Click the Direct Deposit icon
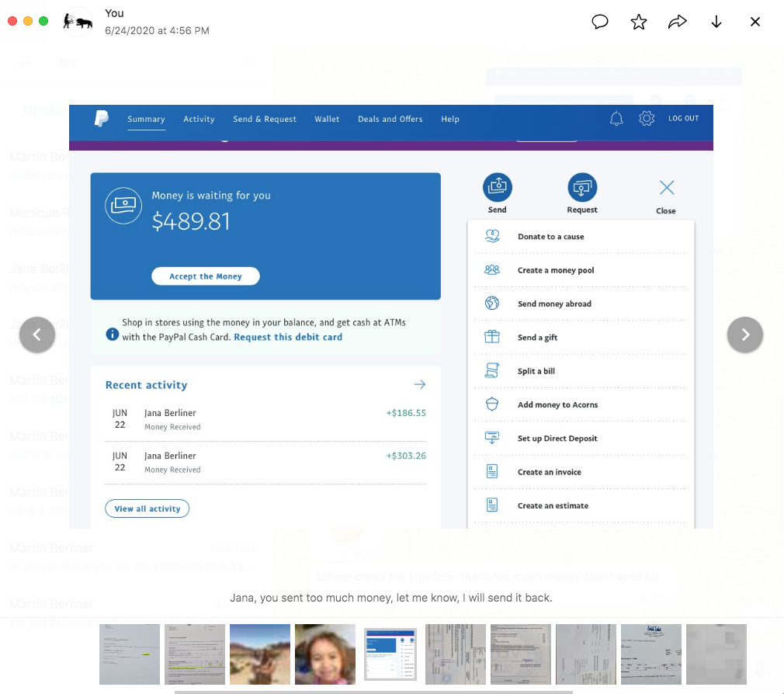This screenshot has height=694, width=784. click(492, 438)
